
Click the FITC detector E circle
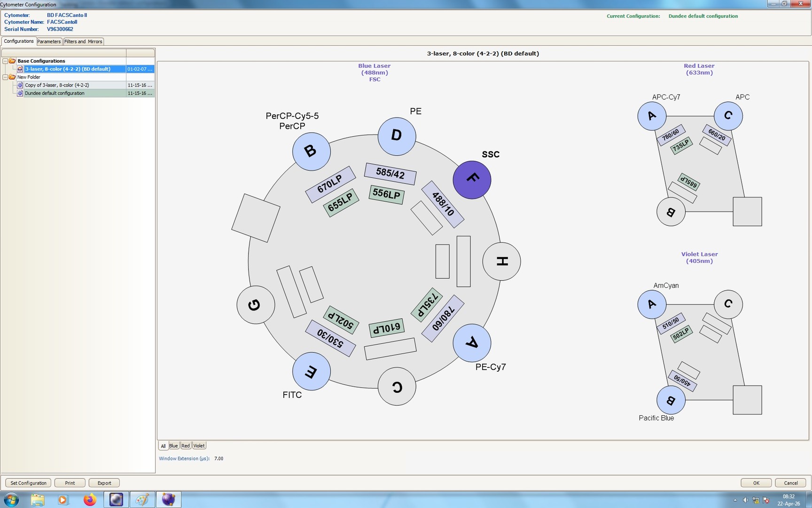pyautogui.click(x=311, y=372)
